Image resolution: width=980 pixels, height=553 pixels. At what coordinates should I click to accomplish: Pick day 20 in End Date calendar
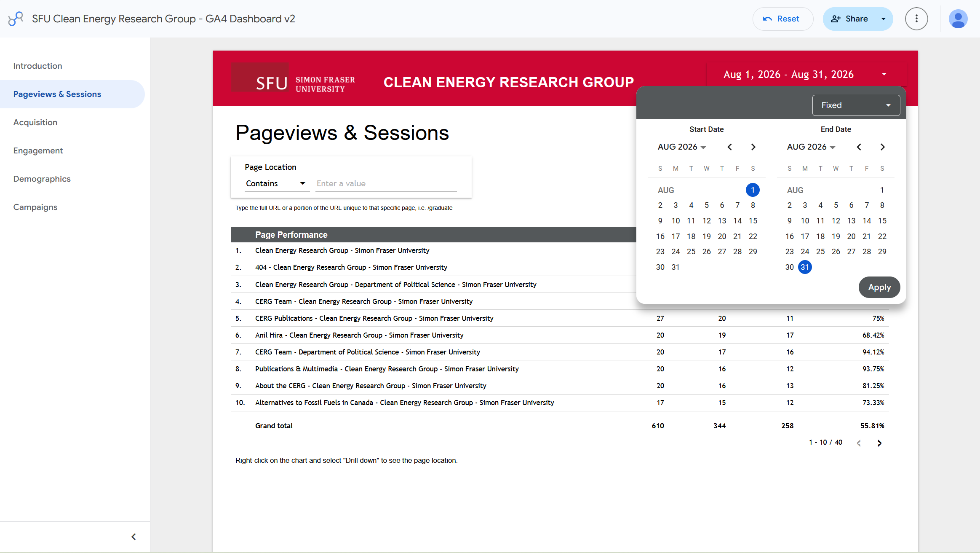851,236
